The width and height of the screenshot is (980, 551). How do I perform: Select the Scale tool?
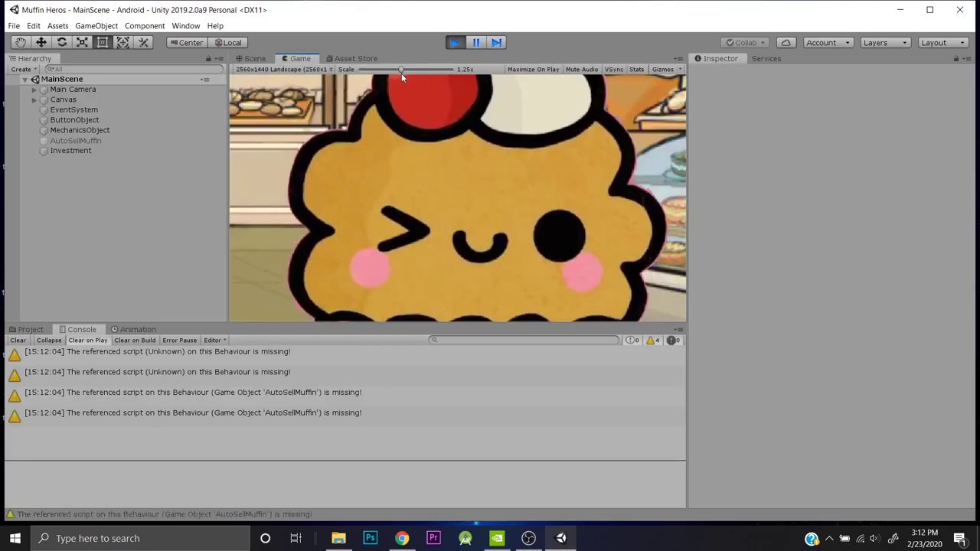[x=82, y=43]
